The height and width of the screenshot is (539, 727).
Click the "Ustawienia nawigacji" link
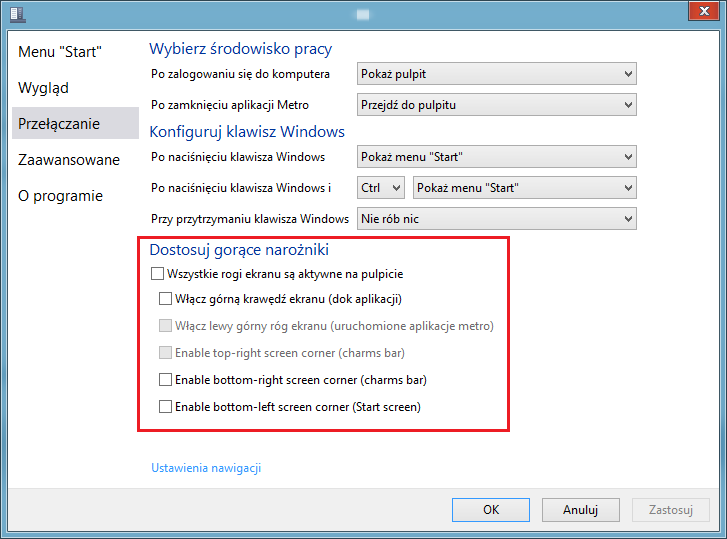click(x=206, y=467)
